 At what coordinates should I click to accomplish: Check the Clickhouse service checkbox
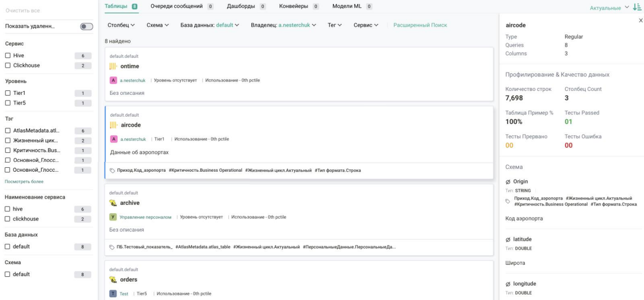click(x=8, y=65)
